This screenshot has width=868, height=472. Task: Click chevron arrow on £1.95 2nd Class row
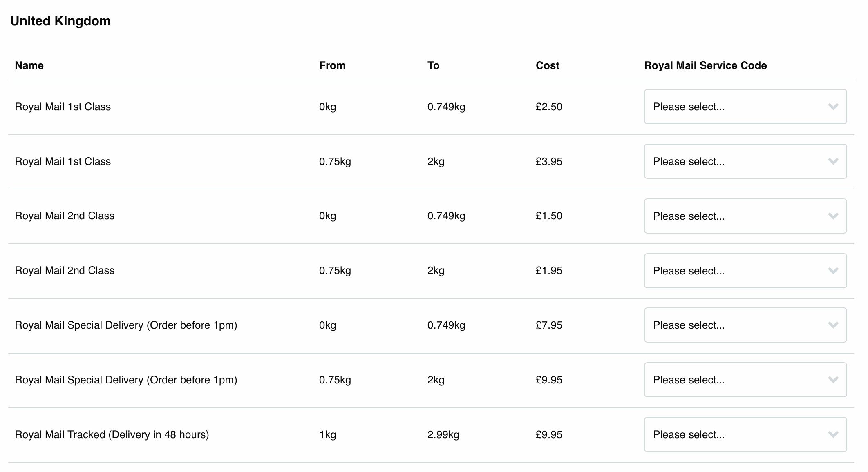(833, 271)
